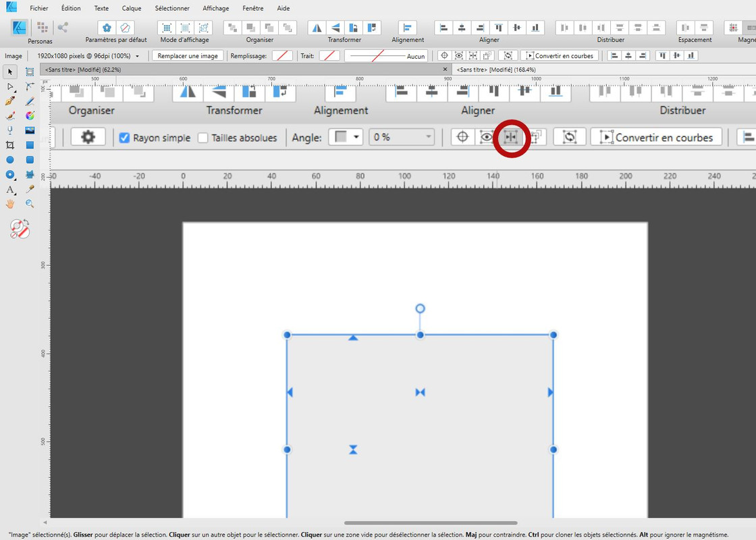Switch to the Export persona
Image resolution: width=756 pixels, height=540 pixels.
pos(63,28)
